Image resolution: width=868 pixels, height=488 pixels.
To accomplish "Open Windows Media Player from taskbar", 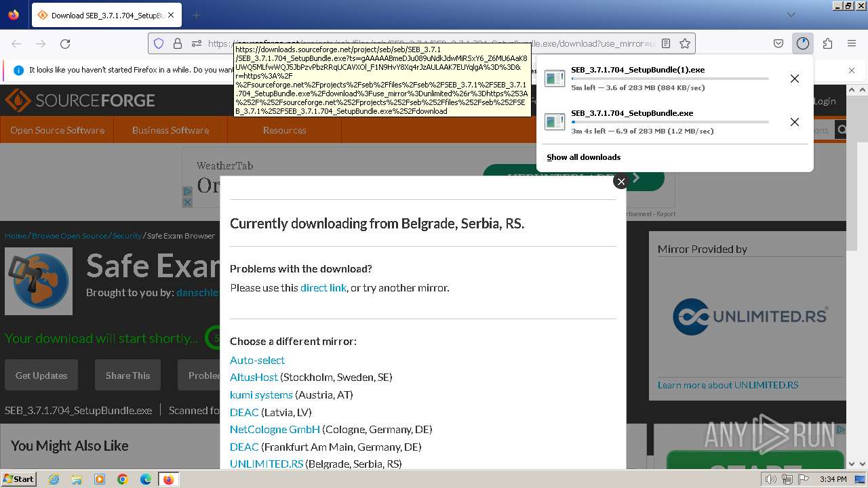I will [x=100, y=479].
